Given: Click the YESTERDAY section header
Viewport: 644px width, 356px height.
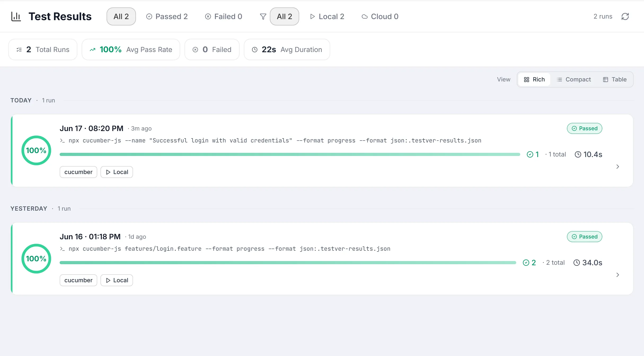Looking at the screenshot, I should (x=29, y=209).
